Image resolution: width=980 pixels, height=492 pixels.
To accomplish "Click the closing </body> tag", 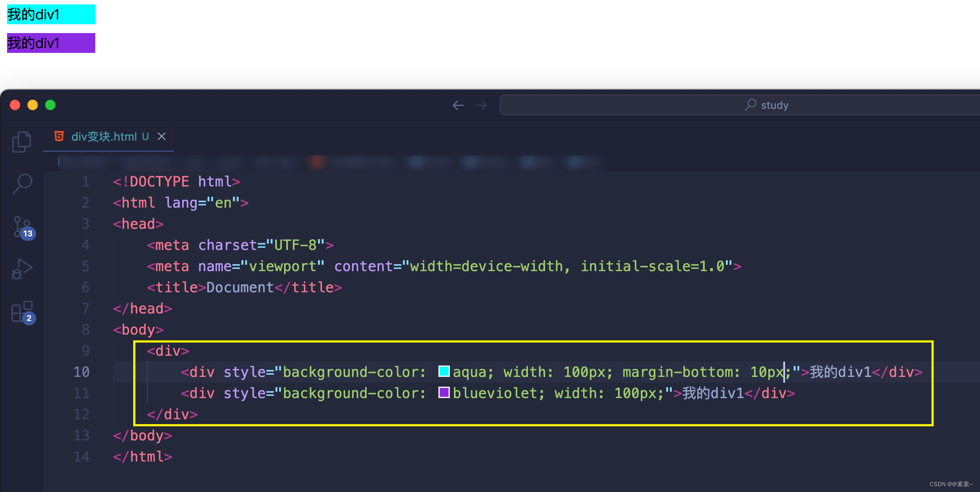I will pyautogui.click(x=142, y=436).
